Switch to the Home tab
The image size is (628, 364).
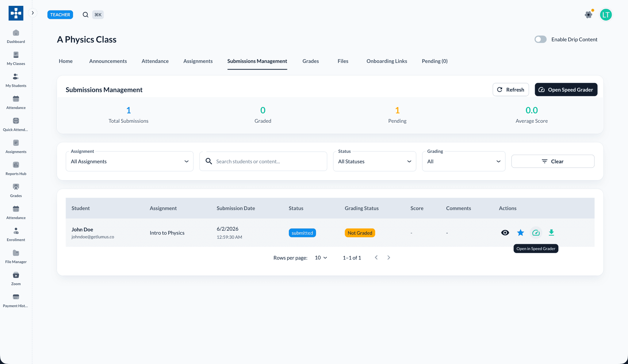66,61
